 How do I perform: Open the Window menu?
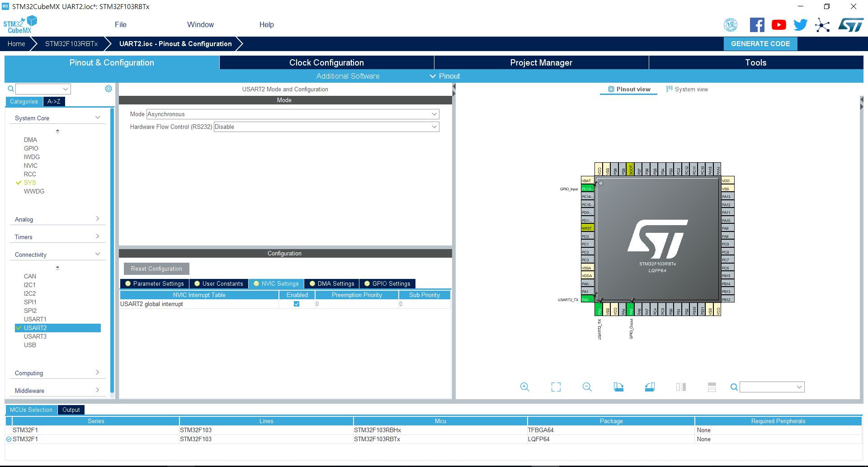click(x=200, y=25)
